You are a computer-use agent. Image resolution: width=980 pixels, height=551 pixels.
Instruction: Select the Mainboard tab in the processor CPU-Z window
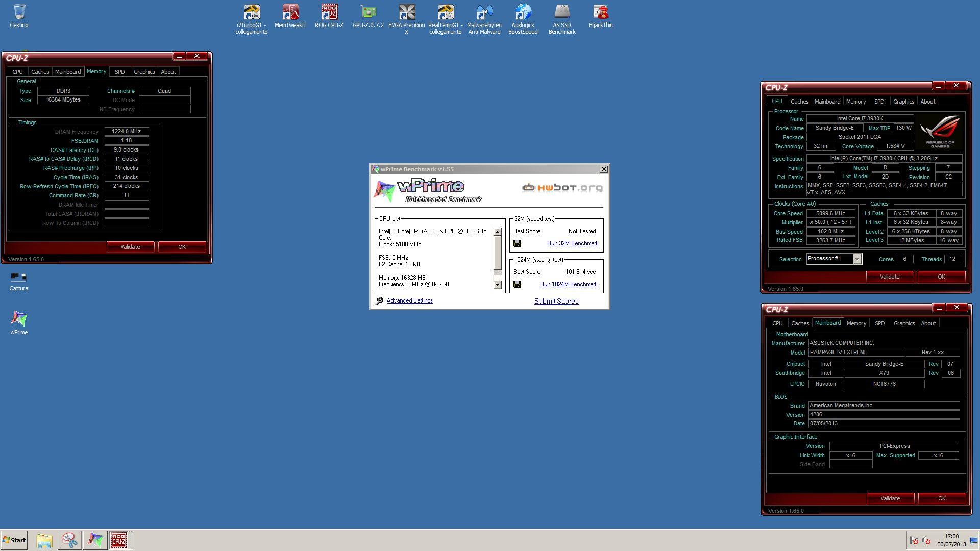click(827, 102)
